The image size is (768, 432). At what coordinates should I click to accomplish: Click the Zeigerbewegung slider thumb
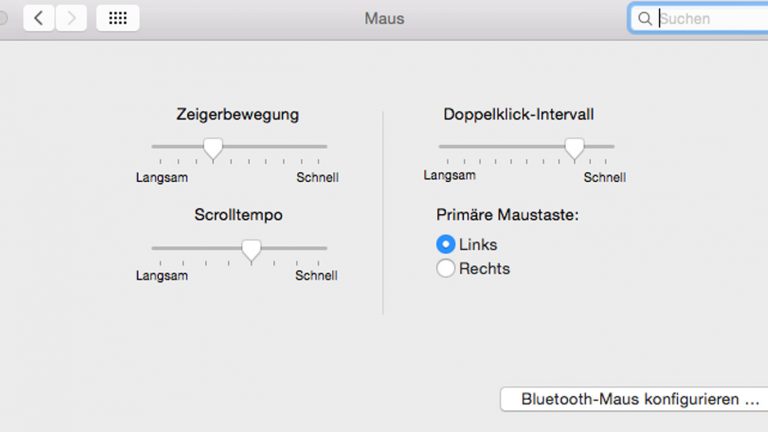coord(212,148)
